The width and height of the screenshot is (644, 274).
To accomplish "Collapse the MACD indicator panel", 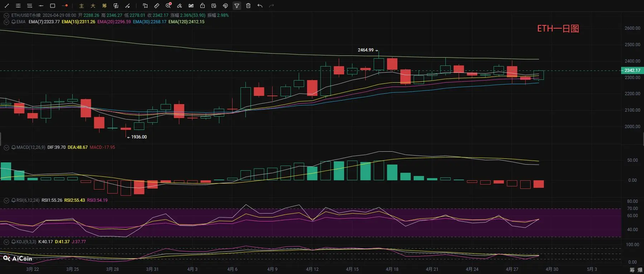I will pos(6,147).
